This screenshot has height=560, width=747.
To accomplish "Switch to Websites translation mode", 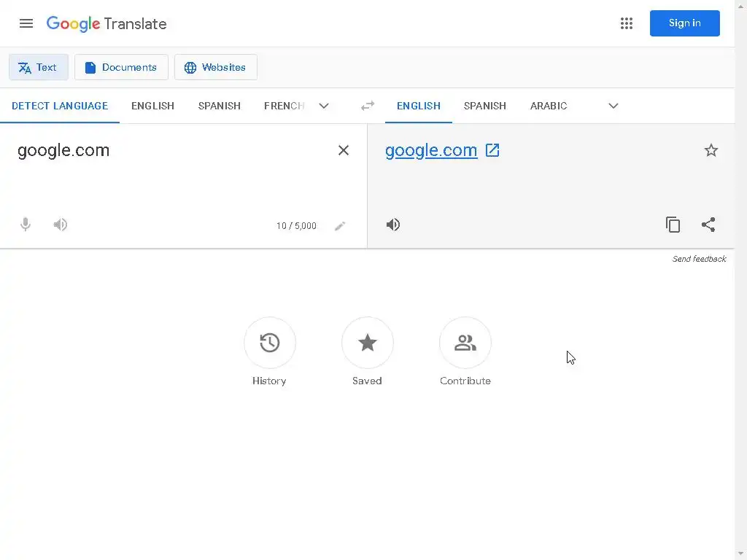I will coord(215,67).
